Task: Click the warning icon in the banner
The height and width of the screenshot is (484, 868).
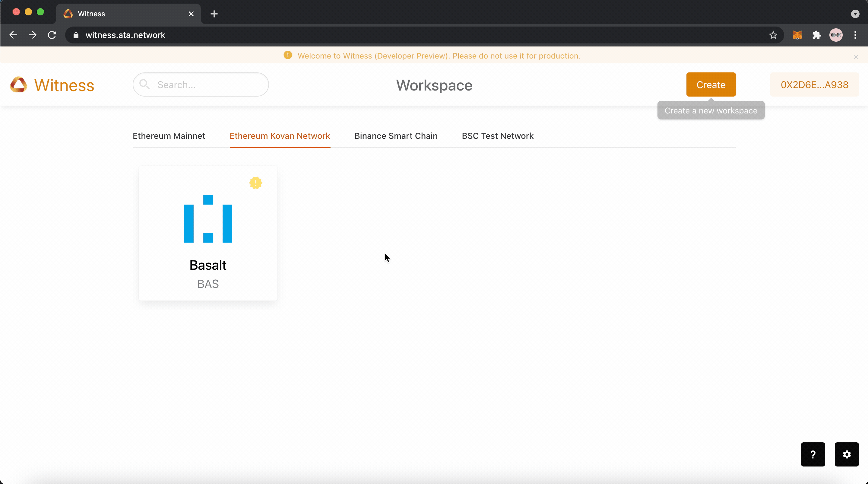Action: [x=288, y=55]
